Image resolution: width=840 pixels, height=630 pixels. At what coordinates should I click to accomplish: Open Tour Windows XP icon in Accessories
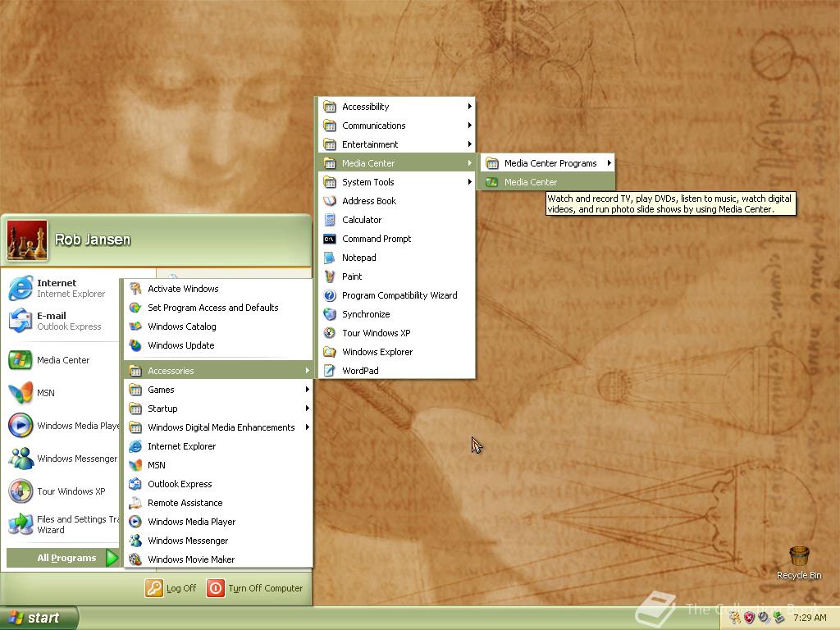[x=330, y=333]
